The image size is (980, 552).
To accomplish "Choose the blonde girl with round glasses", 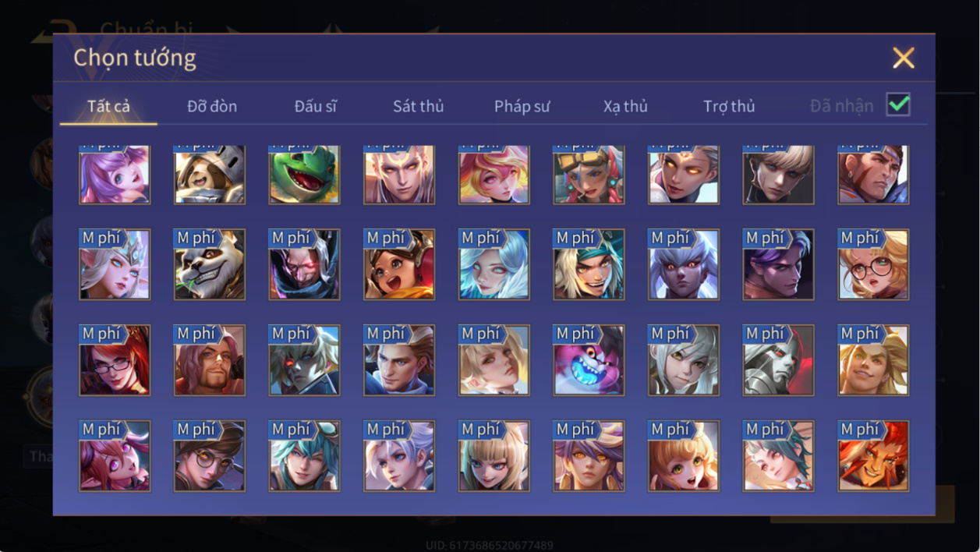I will click(874, 264).
